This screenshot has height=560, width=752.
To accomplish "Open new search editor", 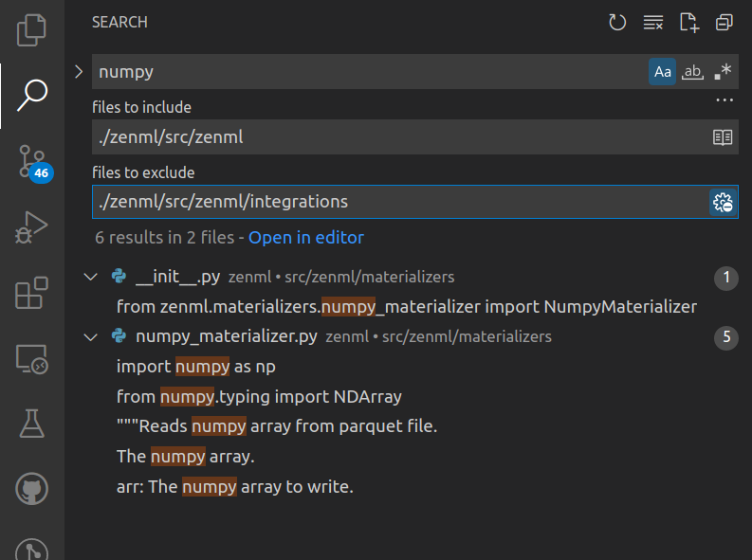I will 689,22.
